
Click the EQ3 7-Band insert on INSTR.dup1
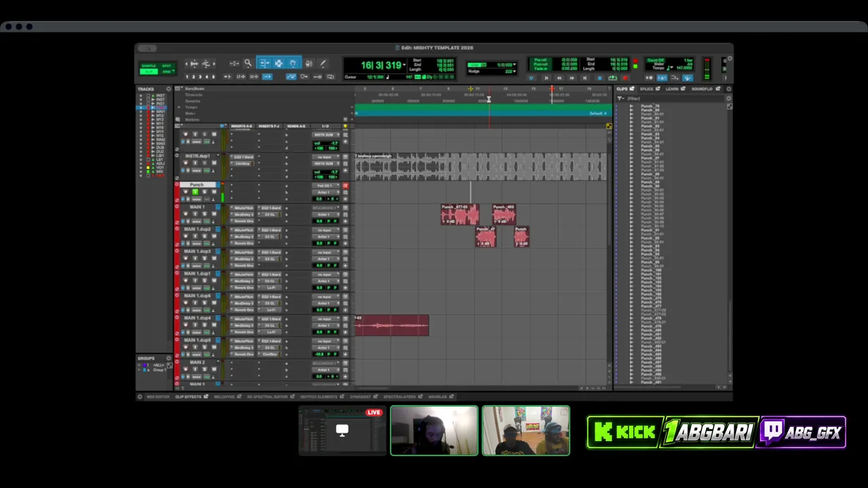242,157
